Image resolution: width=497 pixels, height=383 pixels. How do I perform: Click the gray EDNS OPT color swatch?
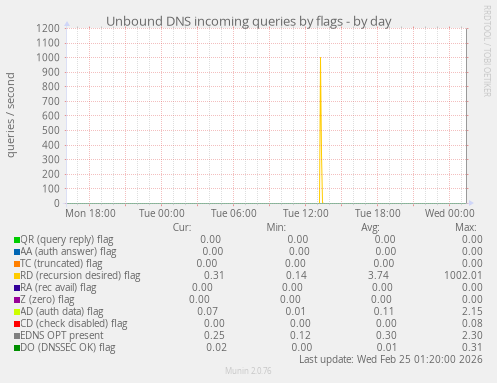pyautogui.click(x=17, y=336)
